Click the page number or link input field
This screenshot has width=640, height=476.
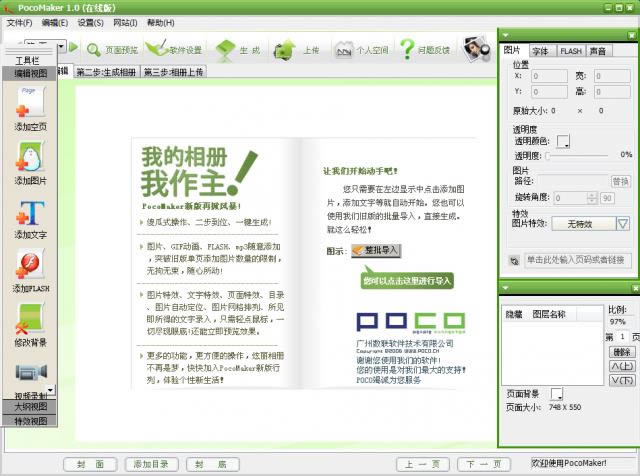pyautogui.click(x=576, y=260)
